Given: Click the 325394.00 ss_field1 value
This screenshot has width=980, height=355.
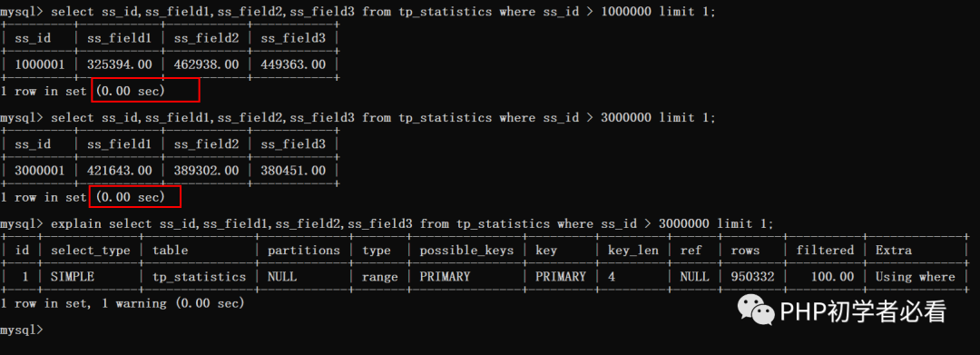Looking at the screenshot, I should [x=120, y=64].
